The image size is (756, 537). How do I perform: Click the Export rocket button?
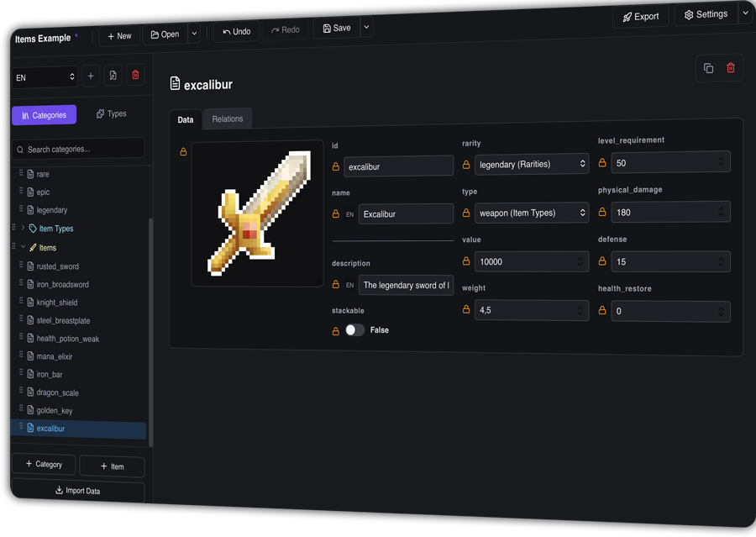(641, 17)
